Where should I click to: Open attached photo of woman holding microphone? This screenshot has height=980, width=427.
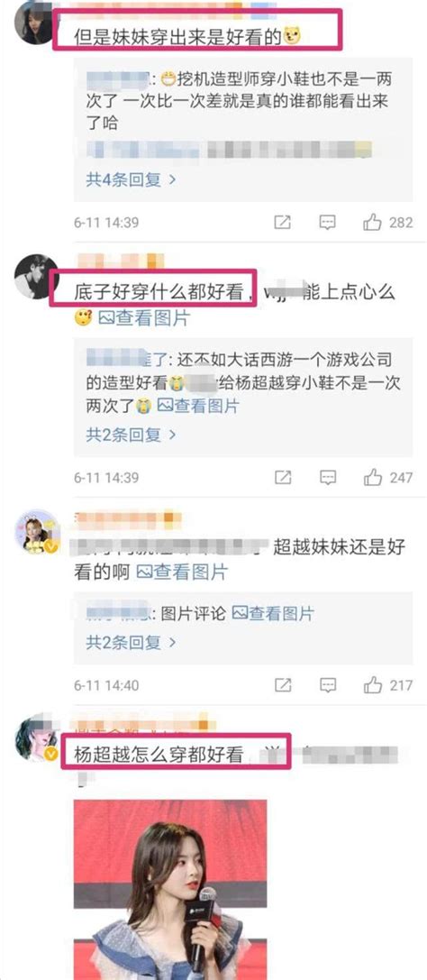170,889
